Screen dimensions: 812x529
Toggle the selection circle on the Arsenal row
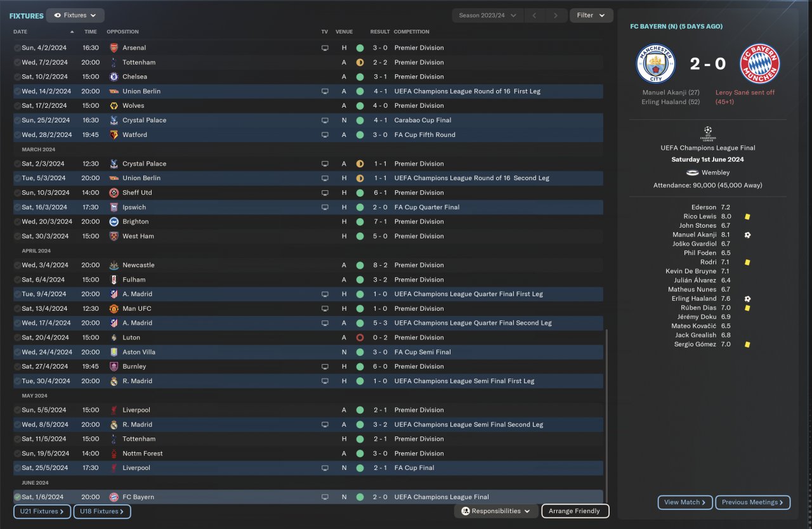click(17, 48)
